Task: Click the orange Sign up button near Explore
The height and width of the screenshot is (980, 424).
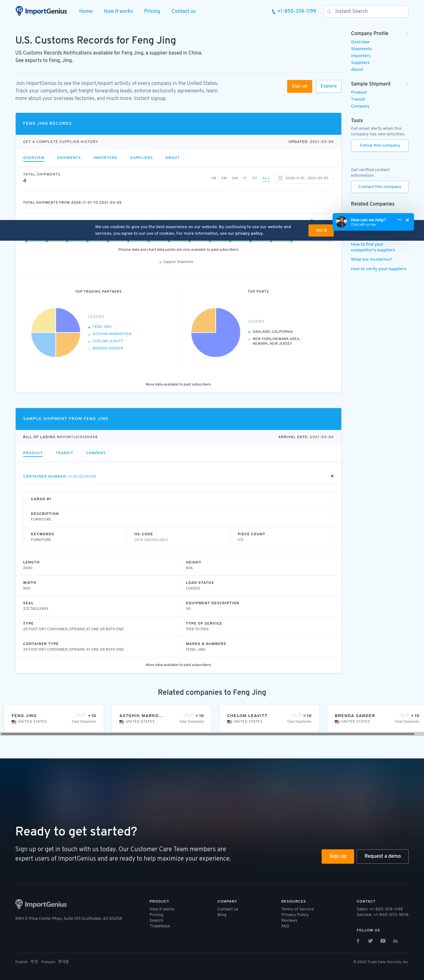Action: pyautogui.click(x=299, y=86)
